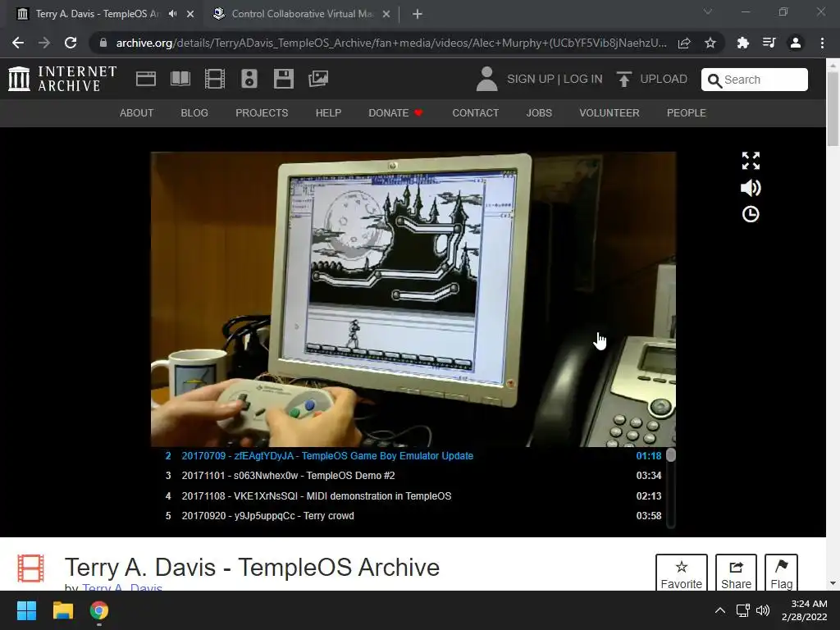Click the SIGN UP link
The width and height of the screenshot is (840, 630).
[x=531, y=80]
